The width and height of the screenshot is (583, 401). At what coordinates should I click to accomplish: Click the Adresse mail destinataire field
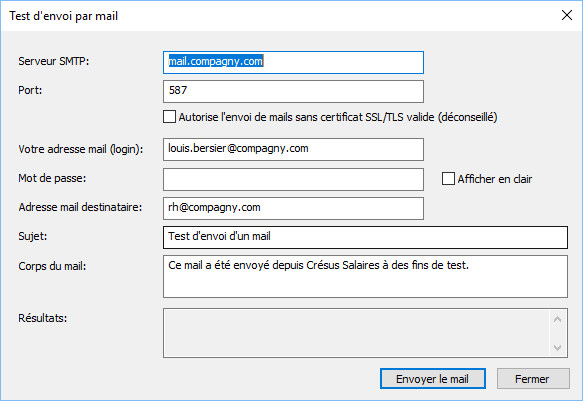(x=293, y=208)
